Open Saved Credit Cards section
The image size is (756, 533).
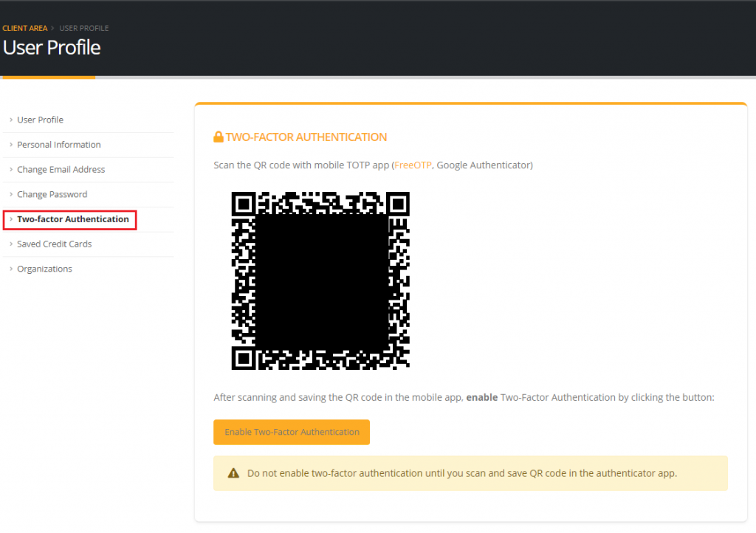(x=55, y=244)
